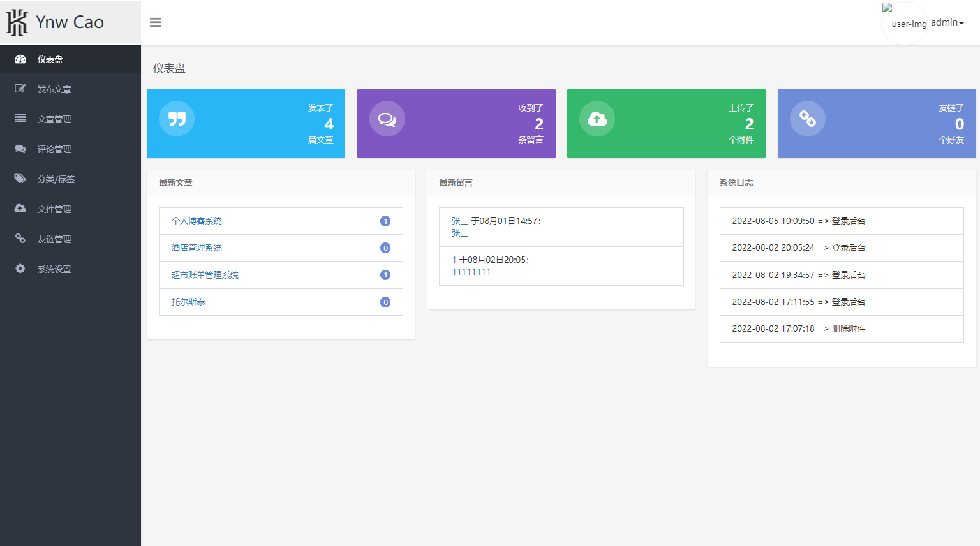Open the article 托尔斯泰
This screenshot has height=546, width=980.
click(188, 302)
